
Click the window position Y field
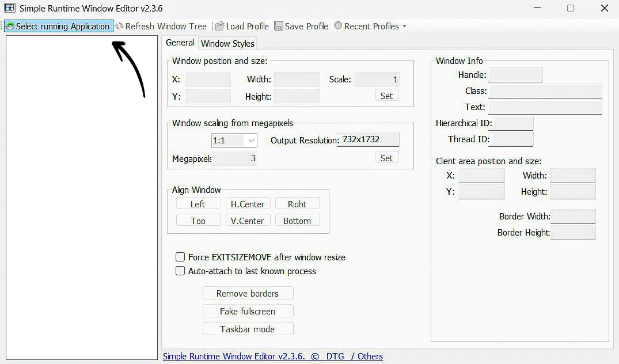point(208,97)
